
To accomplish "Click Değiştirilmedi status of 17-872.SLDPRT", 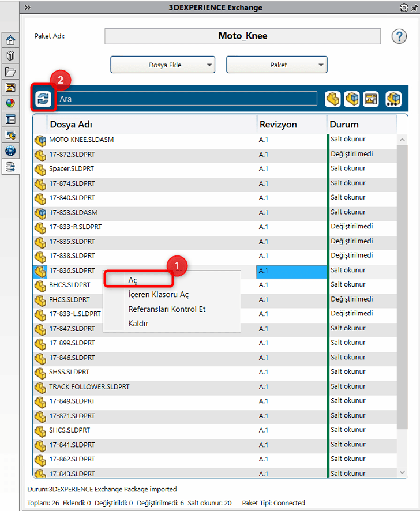I will point(351,154).
